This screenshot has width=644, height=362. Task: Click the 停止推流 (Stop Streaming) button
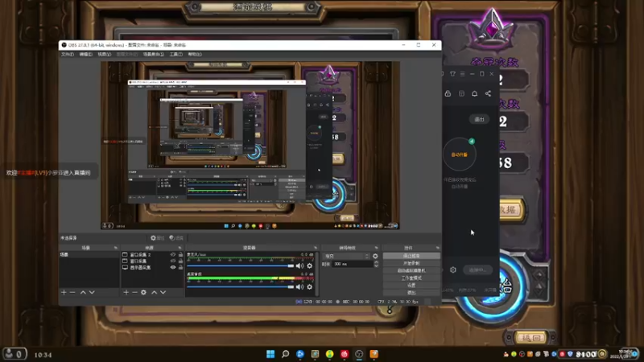point(411,256)
